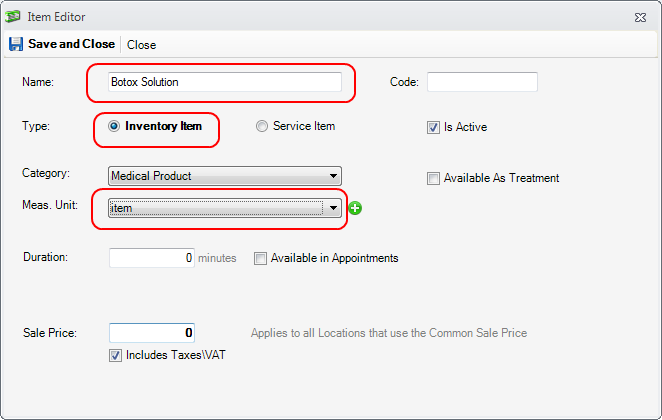Screen dimensions: 662x420
Task: Toggle the Includes Taxes\VAT checkbox
Action: pos(115,355)
